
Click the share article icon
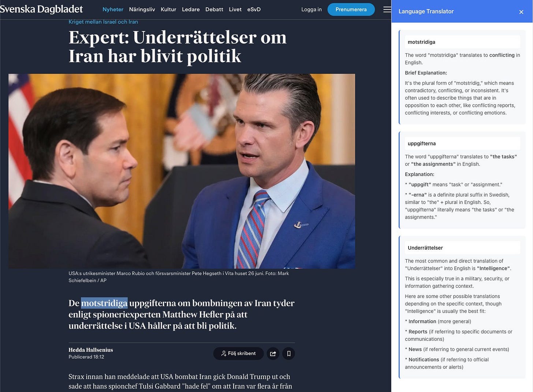pyautogui.click(x=273, y=354)
